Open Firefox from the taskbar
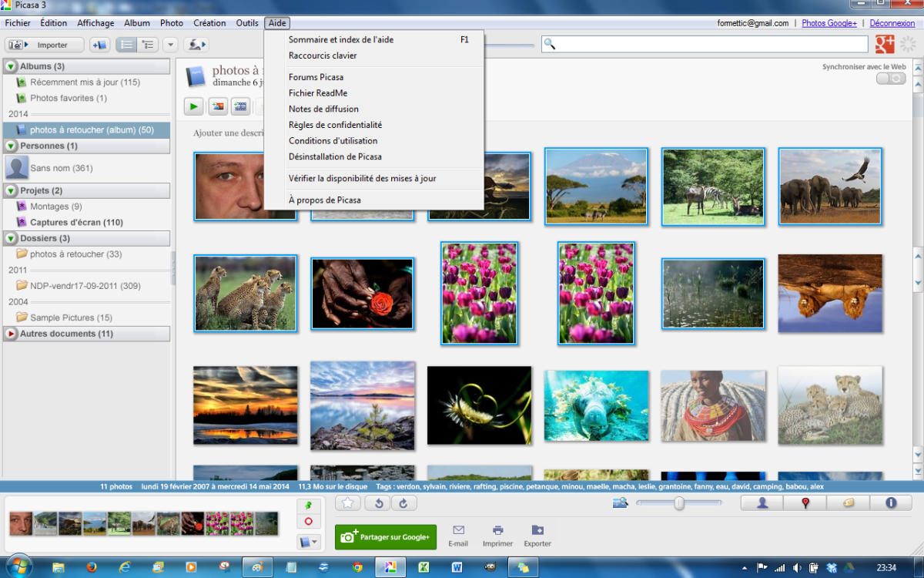Screen dimensions: 924x578 click(92, 567)
